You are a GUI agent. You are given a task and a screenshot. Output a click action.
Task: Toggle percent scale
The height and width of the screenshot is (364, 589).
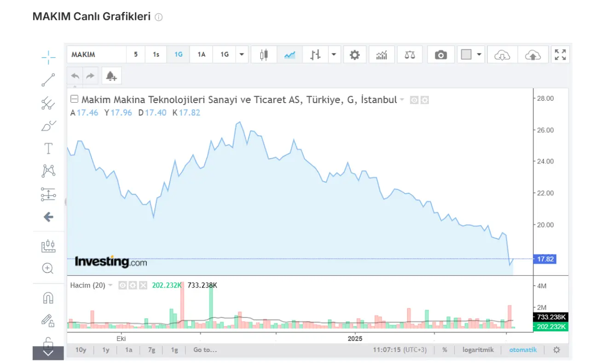pos(445,350)
